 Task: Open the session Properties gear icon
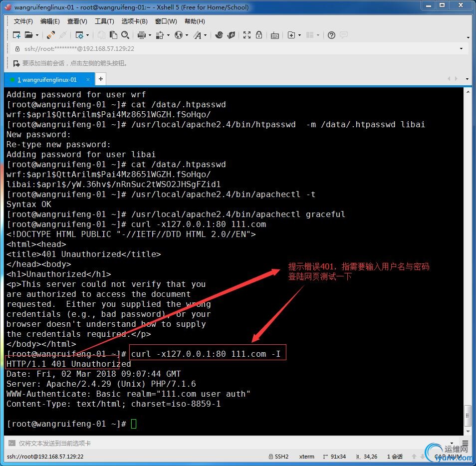coord(79,35)
